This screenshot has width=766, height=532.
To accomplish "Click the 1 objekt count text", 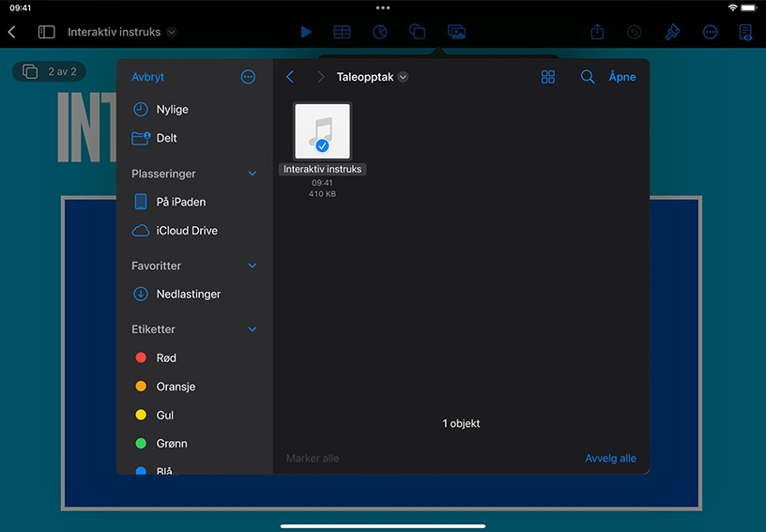I will [x=461, y=424].
